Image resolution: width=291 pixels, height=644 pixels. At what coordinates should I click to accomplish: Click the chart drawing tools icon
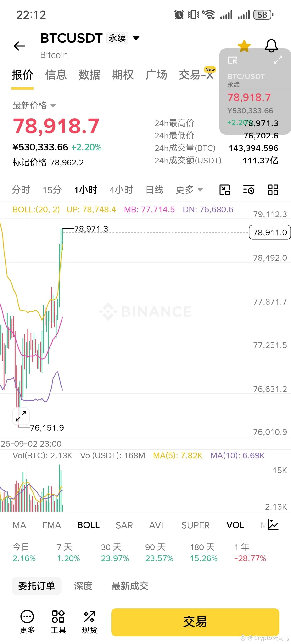point(224,190)
